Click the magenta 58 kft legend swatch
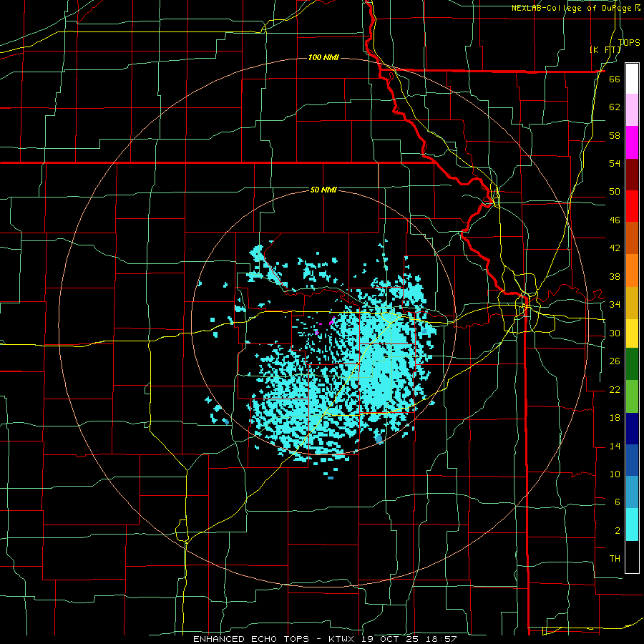The height and width of the screenshot is (644, 644). click(x=632, y=142)
